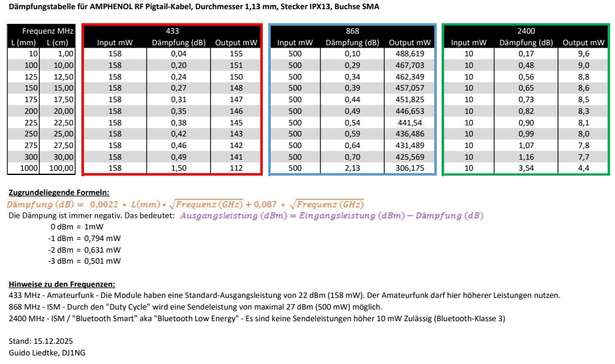This screenshot has width=615, height=364.
Task: Select the '488,619' output value
Action: click(410, 54)
